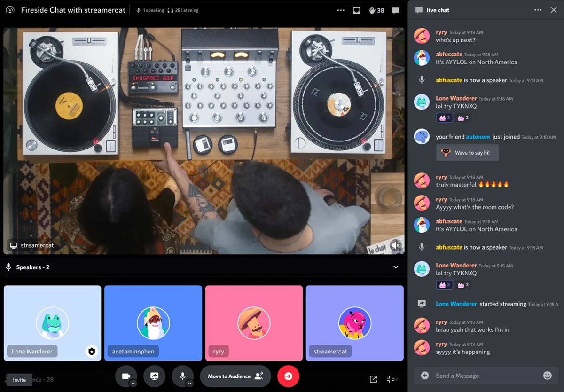This screenshot has width=564, height=392.
Task: Click the Wave to say hi! button
Action: 467,153
